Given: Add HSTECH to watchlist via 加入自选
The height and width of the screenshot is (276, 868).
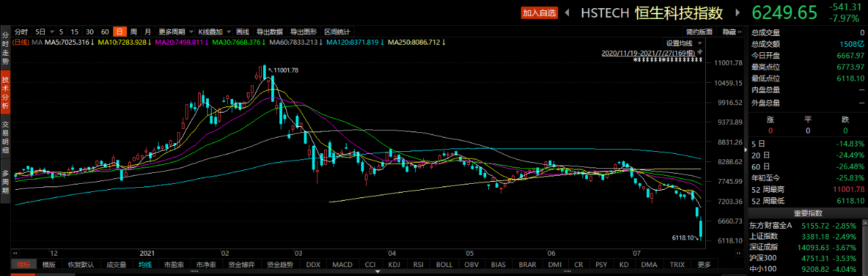Looking at the screenshot, I should click(538, 13).
